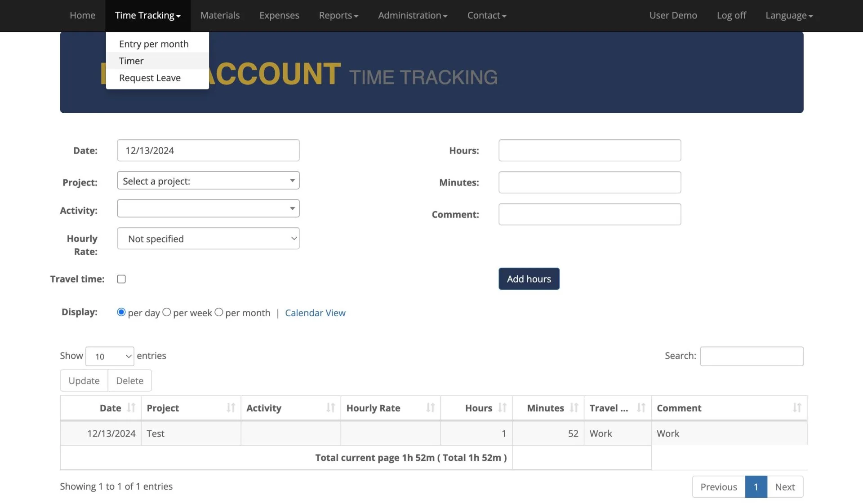Sort by Activity column icon
Screen dimensions: 863x504
pos(330,407)
